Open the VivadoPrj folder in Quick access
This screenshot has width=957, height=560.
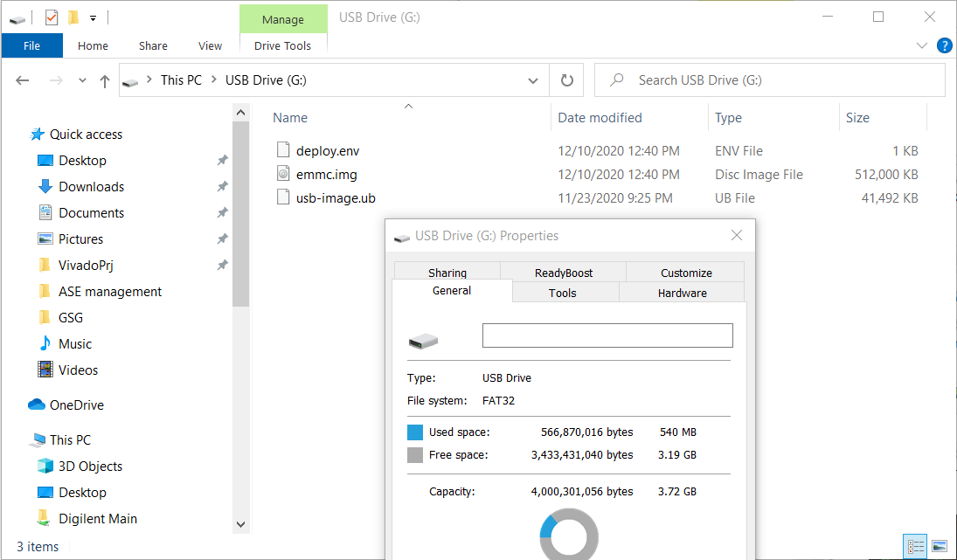(86, 266)
